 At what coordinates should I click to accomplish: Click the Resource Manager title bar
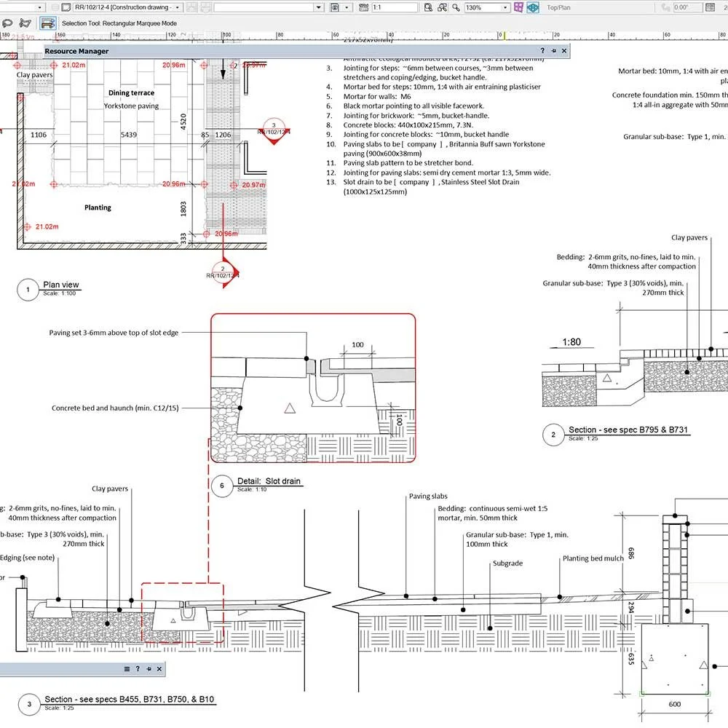[x=306, y=51]
